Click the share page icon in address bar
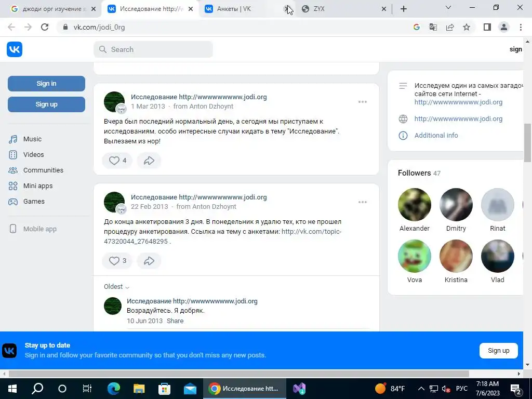 (x=450, y=27)
